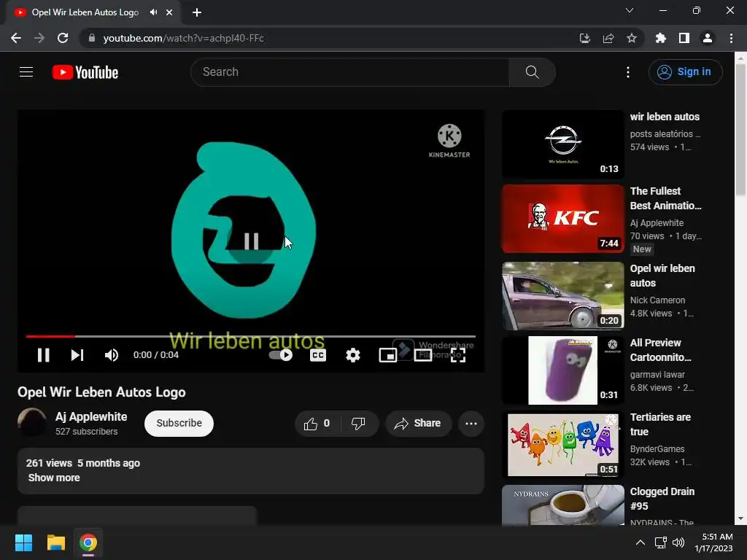
Task: Open 'Tertiaries are true' video title
Action: click(660, 424)
